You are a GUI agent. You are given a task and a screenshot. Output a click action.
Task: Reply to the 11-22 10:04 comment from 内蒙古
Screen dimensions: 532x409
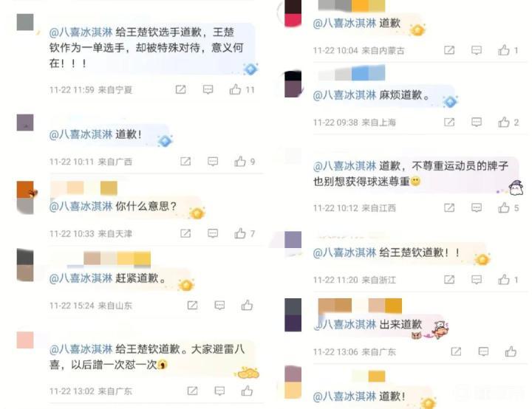click(477, 50)
